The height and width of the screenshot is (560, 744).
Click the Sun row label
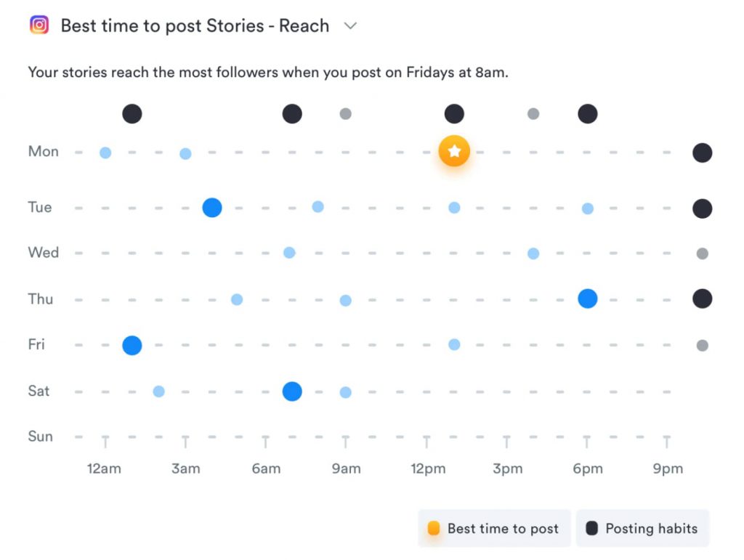[41, 437]
